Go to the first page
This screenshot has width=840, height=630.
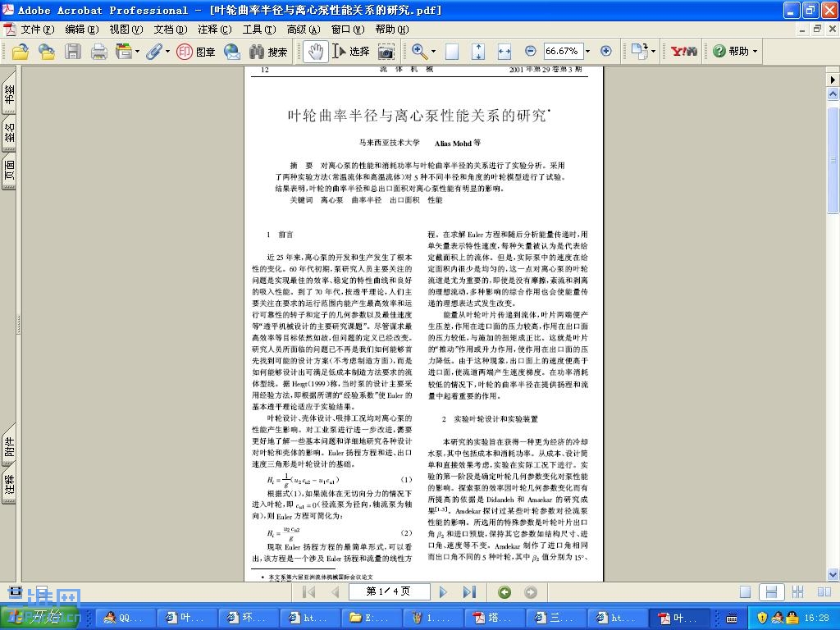308,592
